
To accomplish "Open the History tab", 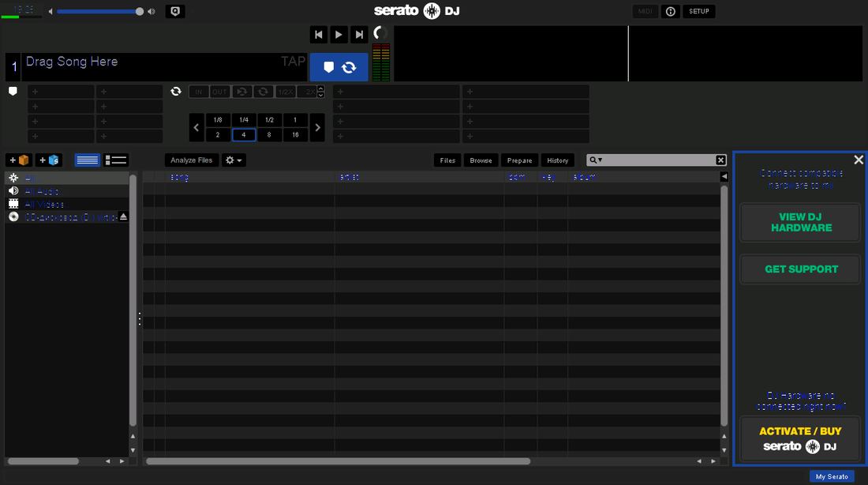I will [558, 160].
